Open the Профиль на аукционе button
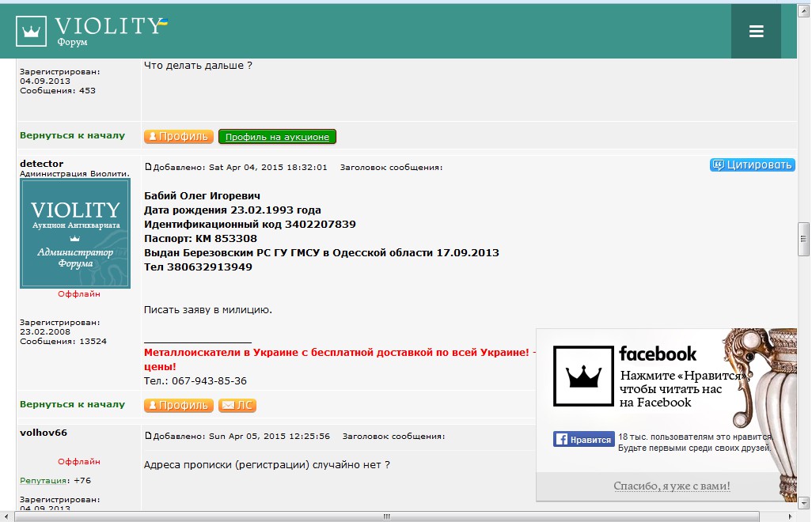Viewport: 812px width, 522px height. pos(277,137)
